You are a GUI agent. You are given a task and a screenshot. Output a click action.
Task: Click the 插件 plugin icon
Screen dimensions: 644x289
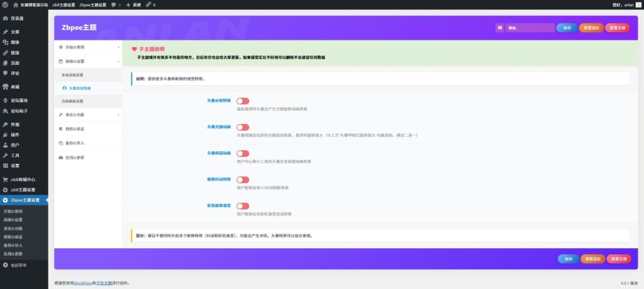pyautogui.click(x=5, y=135)
